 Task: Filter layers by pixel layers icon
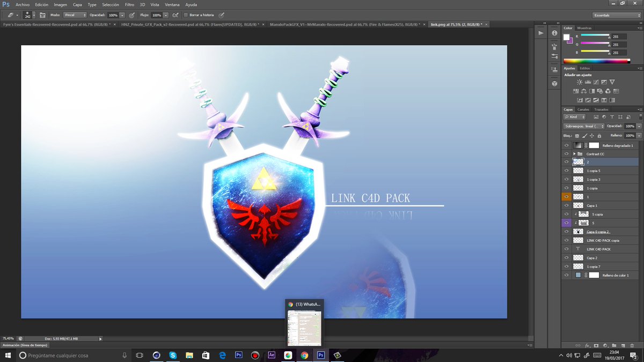click(x=596, y=117)
